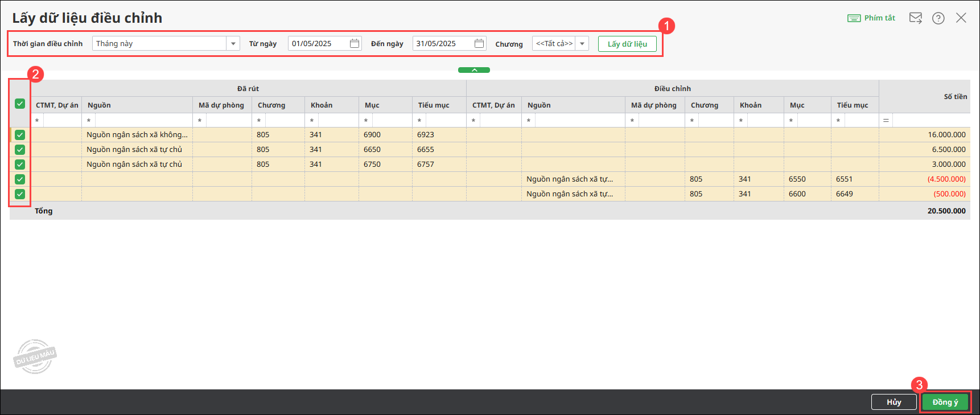The image size is (980, 415).
Task: Select the amount cell 3.000.000
Action: [925, 165]
